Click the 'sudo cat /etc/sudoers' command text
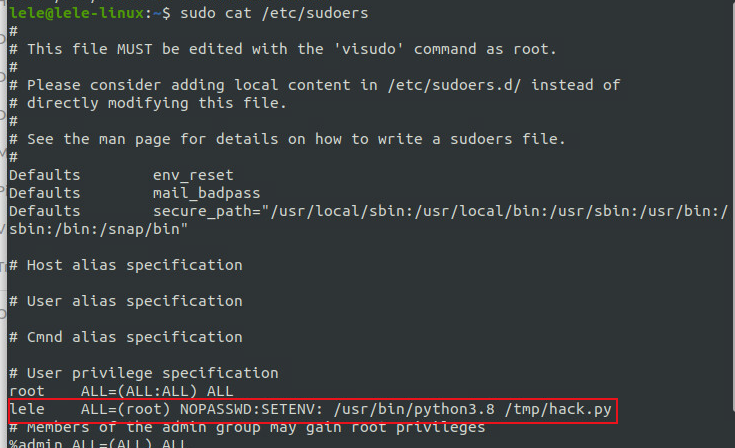735x448 pixels. 247,13
